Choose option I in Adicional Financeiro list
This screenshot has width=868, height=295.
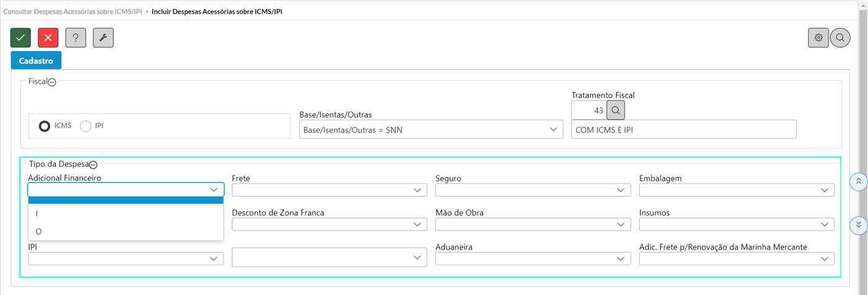[x=125, y=213]
